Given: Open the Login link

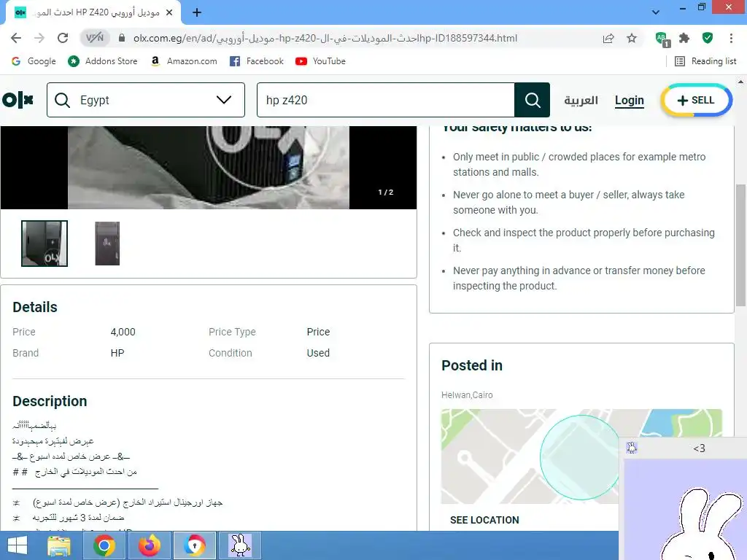Looking at the screenshot, I should pos(629,100).
